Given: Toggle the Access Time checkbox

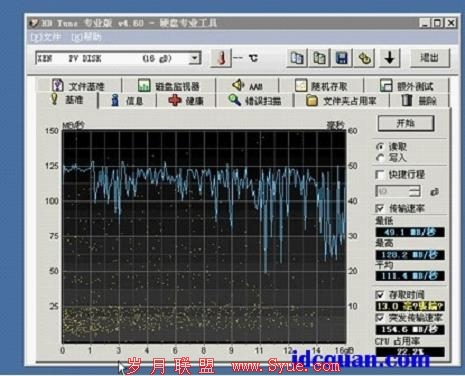Looking at the screenshot, I should [380, 295].
